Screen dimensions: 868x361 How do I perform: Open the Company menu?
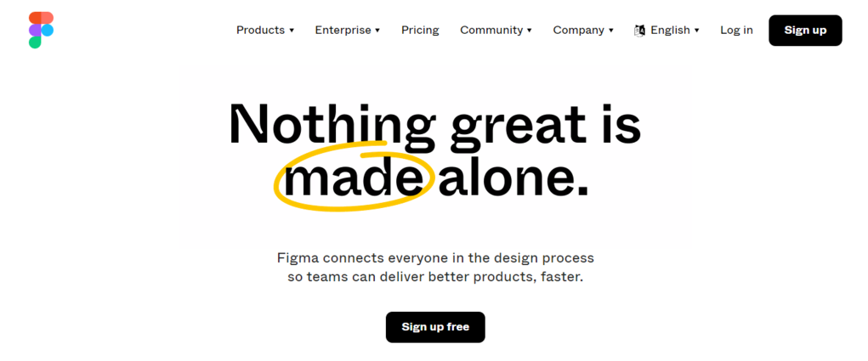(578, 30)
